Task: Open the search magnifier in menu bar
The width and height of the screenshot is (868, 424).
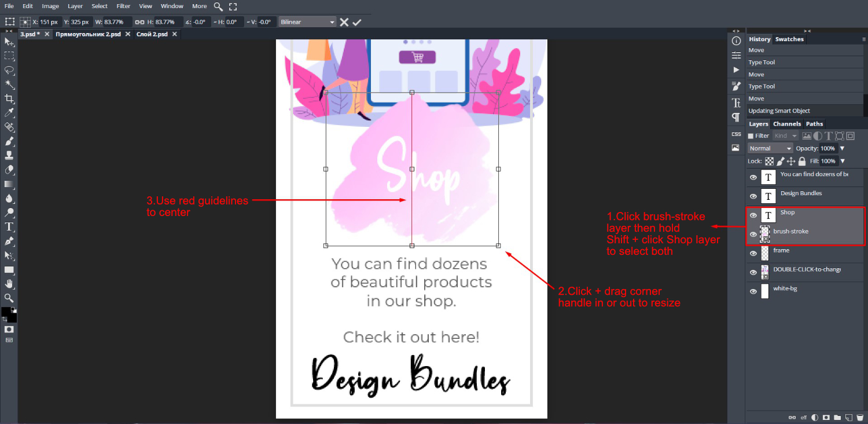Action: point(218,6)
